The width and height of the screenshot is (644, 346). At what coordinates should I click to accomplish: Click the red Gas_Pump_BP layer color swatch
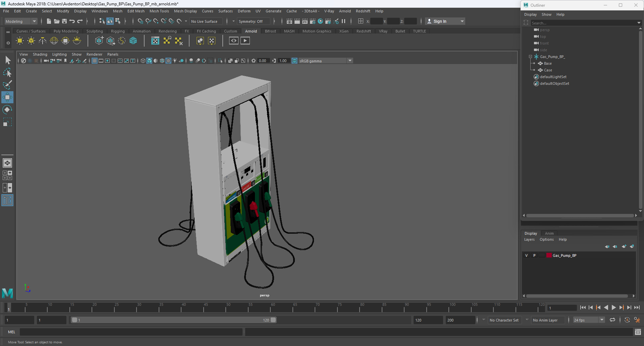[x=549, y=255]
